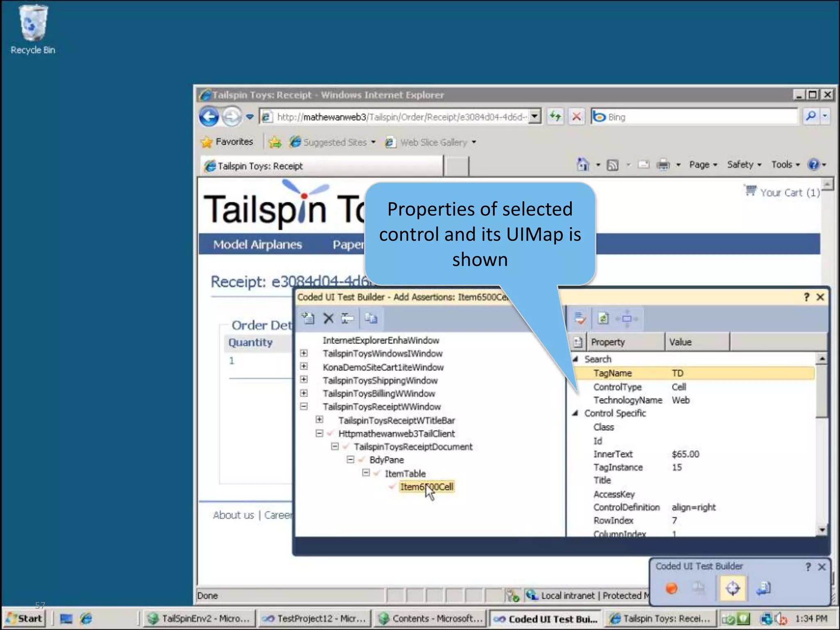This screenshot has height=630, width=840.
Task: Click the Show Recorded Steps icon
Action: (x=698, y=589)
